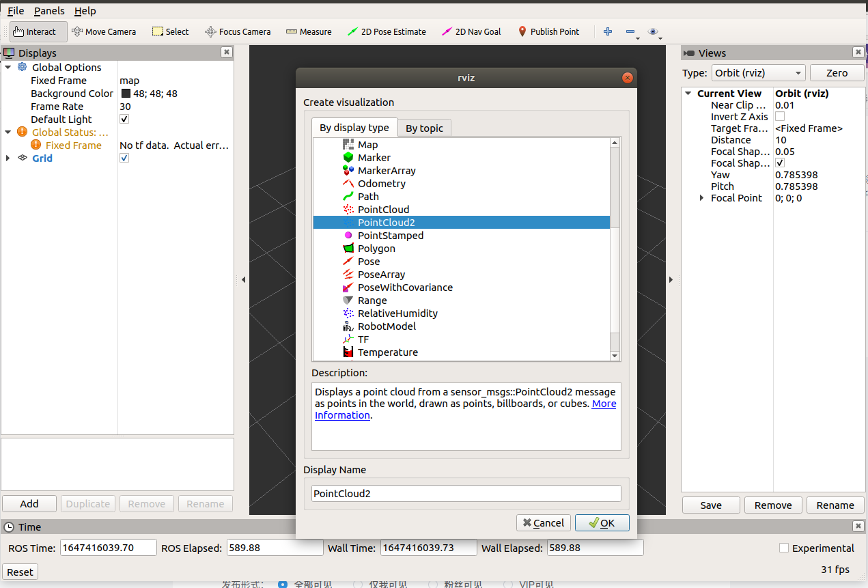The image size is (868, 588).
Task: Select the 2D Nav Goal tool
Action: click(471, 31)
